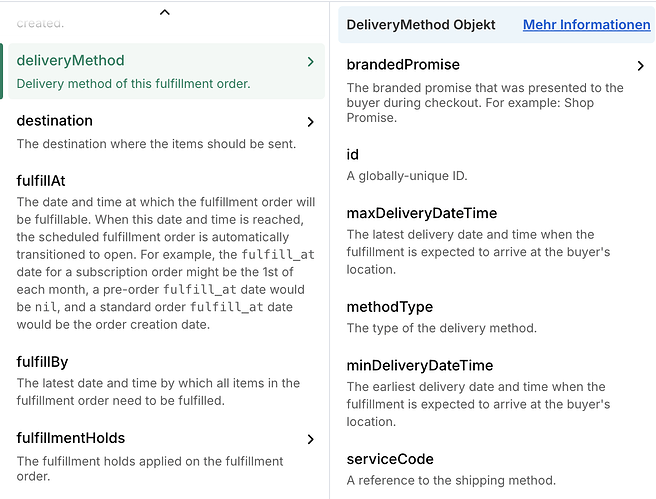The image size is (656, 499).
Task: Click the collapse-up chevron at top
Action: [165, 12]
